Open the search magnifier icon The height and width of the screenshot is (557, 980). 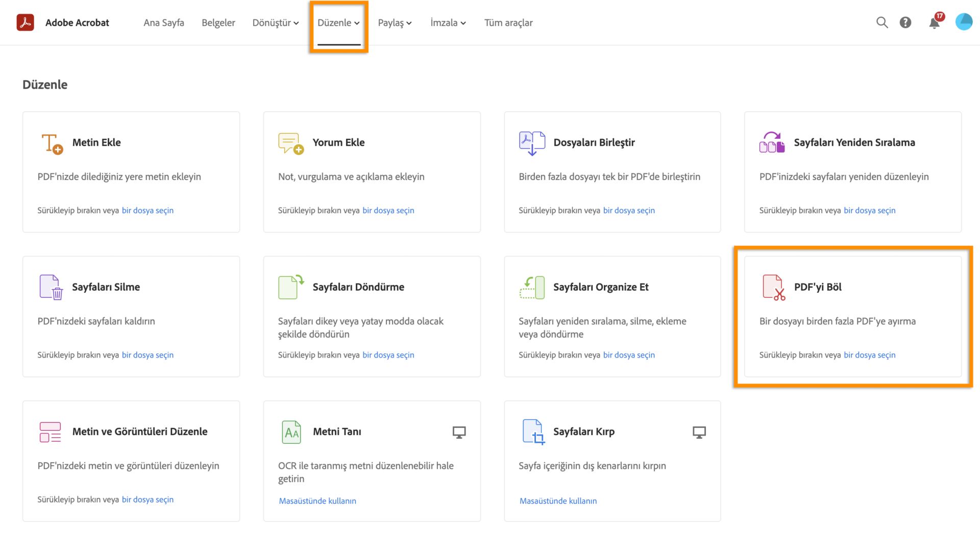click(x=882, y=22)
